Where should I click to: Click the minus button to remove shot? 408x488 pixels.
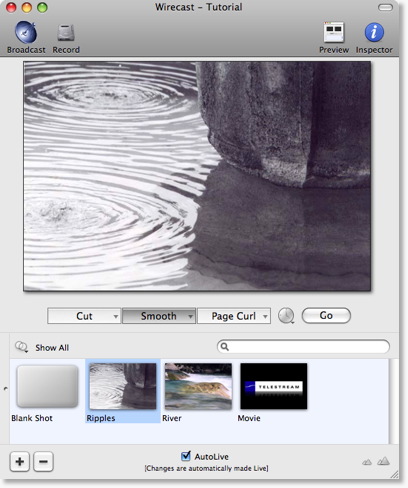pyautogui.click(x=43, y=462)
